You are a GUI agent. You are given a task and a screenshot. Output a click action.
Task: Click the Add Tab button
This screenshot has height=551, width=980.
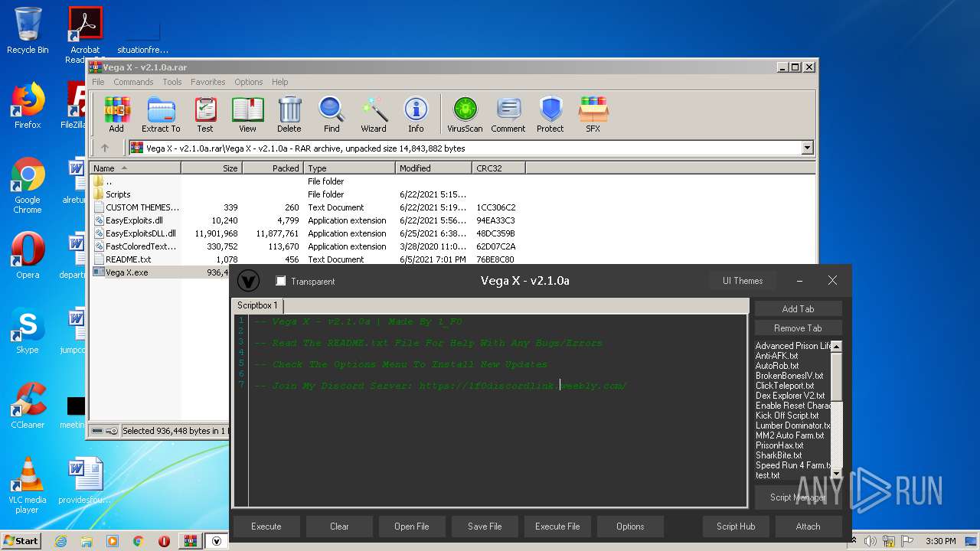[x=798, y=308]
